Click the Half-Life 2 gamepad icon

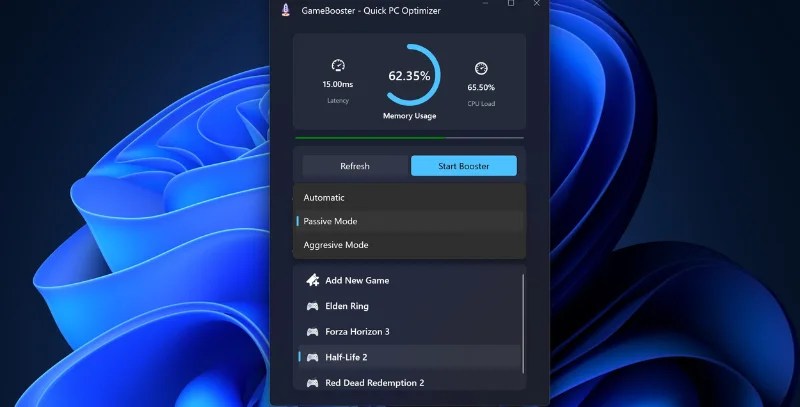(312, 357)
